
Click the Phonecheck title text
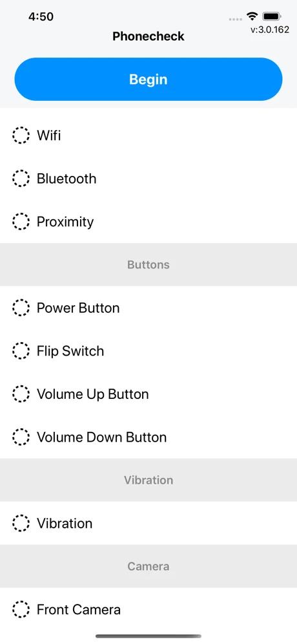click(148, 36)
